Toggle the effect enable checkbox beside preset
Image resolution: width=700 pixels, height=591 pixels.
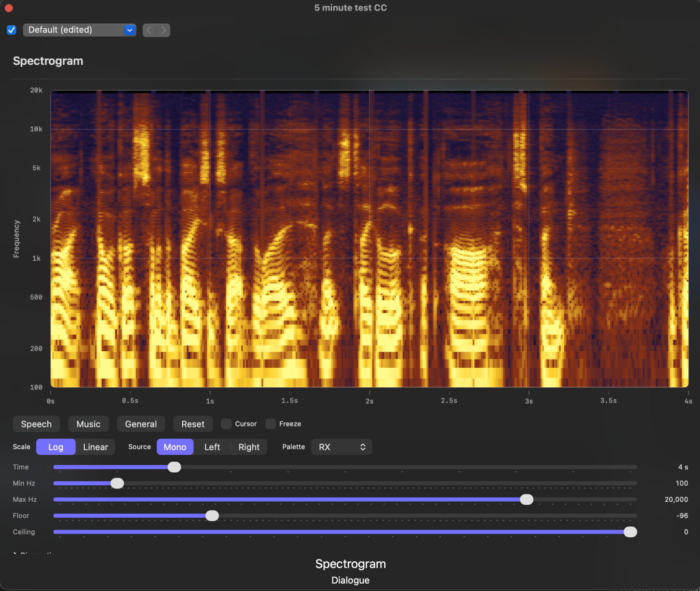11,30
